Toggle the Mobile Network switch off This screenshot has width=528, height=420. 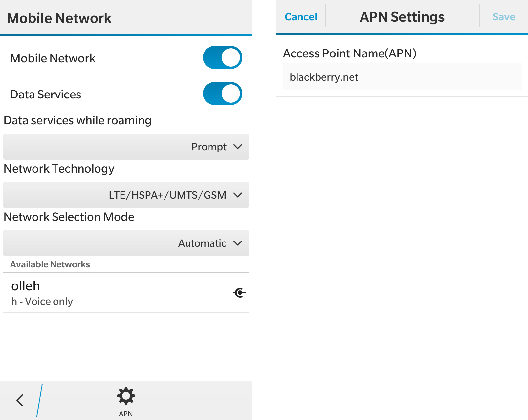pos(222,58)
